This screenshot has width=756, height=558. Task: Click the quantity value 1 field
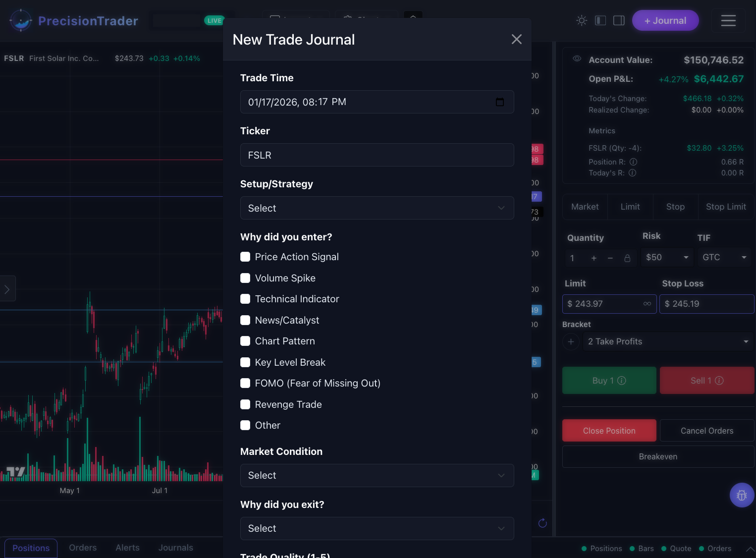pos(573,258)
